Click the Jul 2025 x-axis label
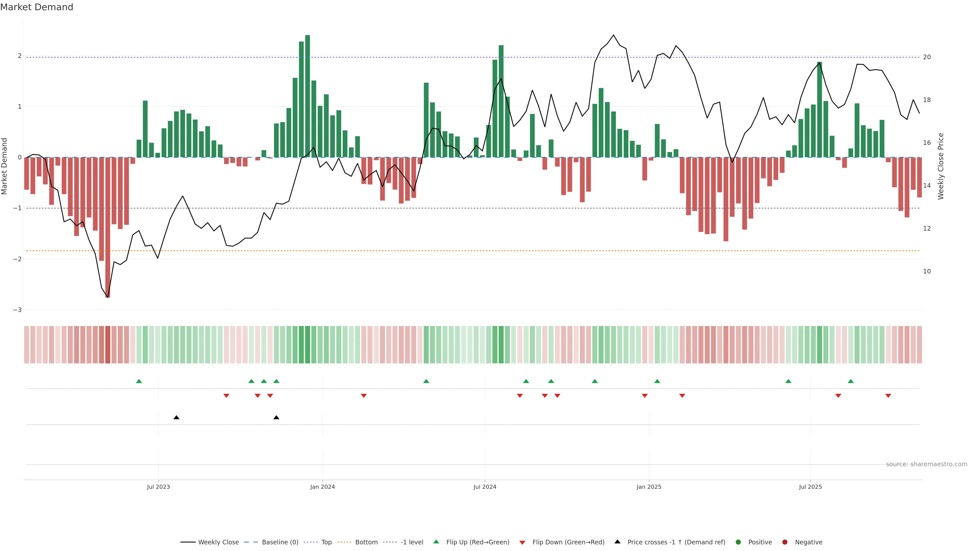The width and height of the screenshot is (980, 551). [810, 487]
